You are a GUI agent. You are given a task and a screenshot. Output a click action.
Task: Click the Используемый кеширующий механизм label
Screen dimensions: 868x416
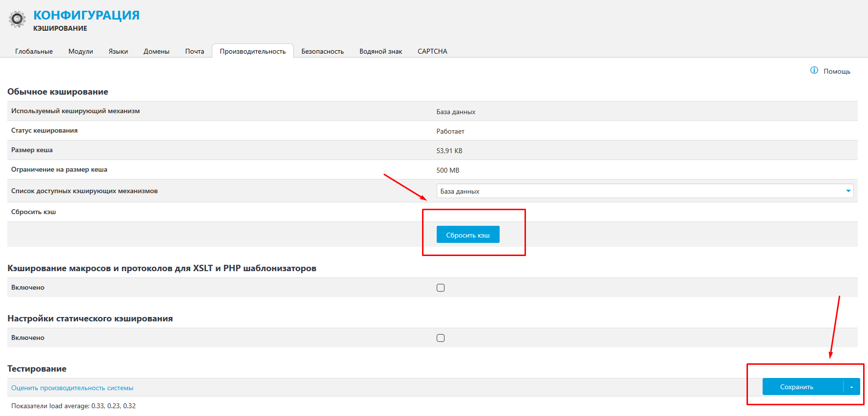click(76, 111)
